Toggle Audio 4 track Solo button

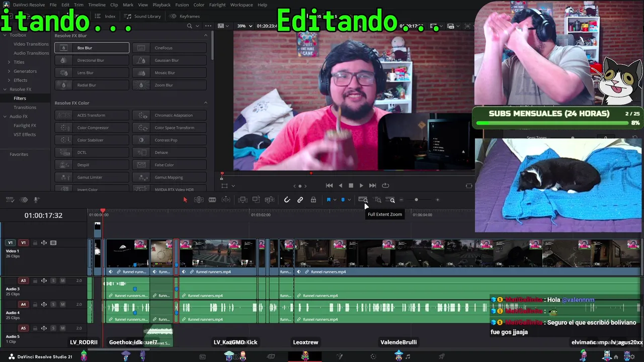pyautogui.click(x=53, y=304)
